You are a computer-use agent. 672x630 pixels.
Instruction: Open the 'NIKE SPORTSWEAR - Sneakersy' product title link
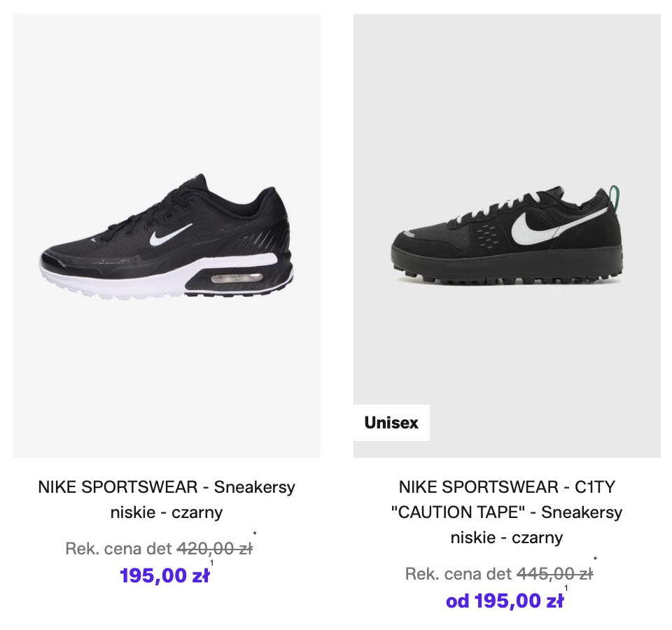click(167, 487)
